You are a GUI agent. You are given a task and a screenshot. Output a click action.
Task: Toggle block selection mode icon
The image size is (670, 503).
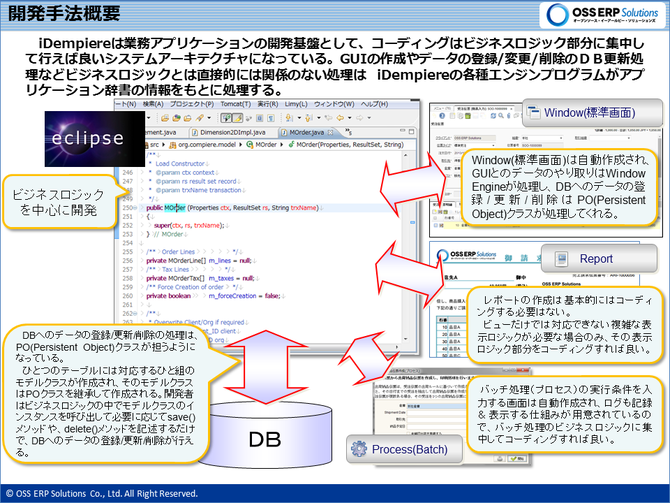tap(260, 118)
